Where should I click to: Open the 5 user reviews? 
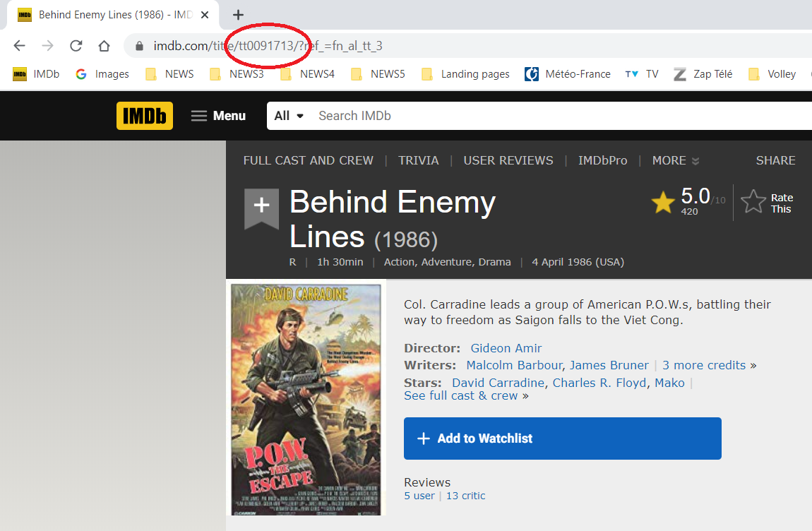(419, 496)
